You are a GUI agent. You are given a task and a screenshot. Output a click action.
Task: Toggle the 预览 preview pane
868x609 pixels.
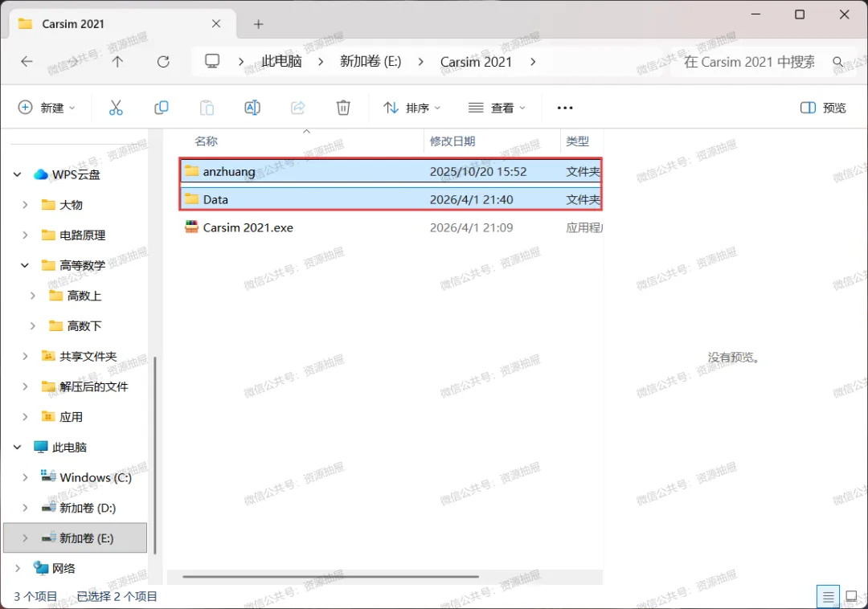pos(823,108)
